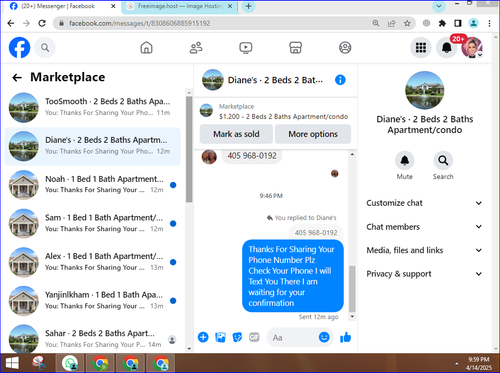Image resolution: width=500 pixels, height=373 pixels.
Task: Open the Facebook logo home link
Action: 19,47
